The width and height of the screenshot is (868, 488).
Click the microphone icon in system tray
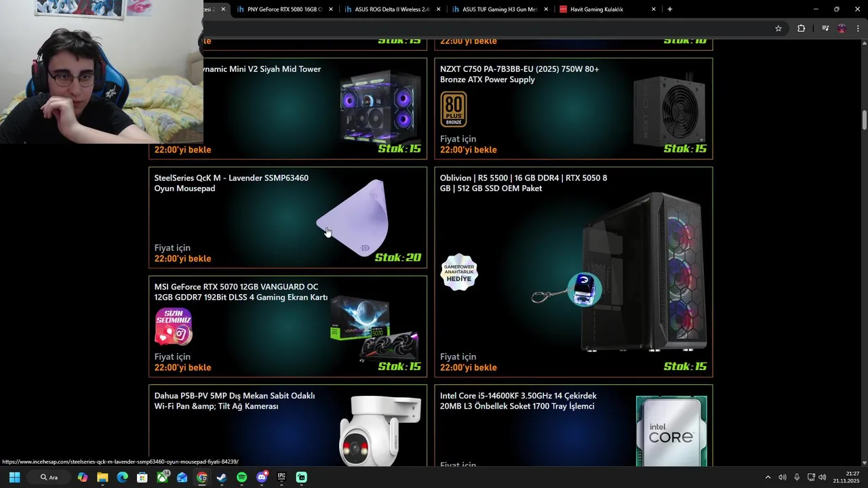[797, 477]
